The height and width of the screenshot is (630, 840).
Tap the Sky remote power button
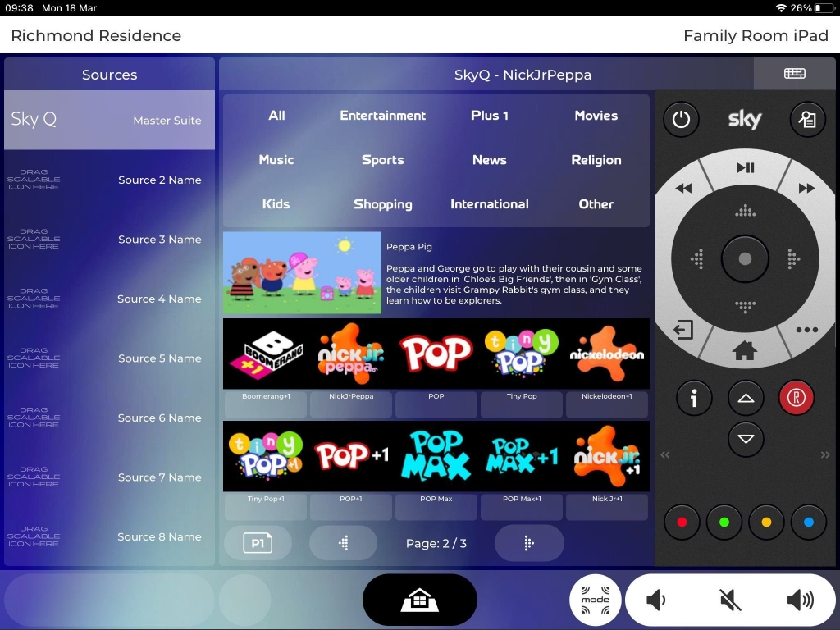[681, 119]
